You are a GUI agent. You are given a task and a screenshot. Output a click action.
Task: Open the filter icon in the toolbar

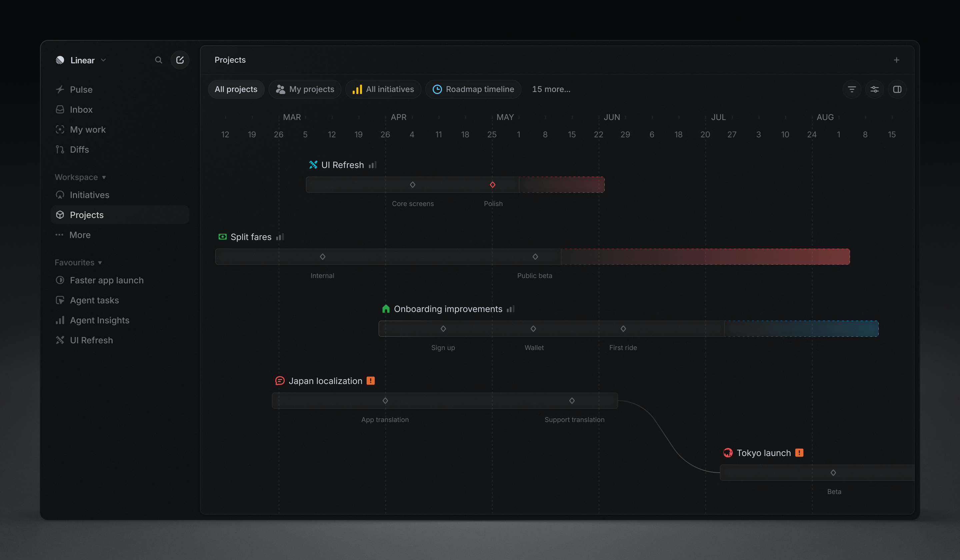[x=852, y=89]
